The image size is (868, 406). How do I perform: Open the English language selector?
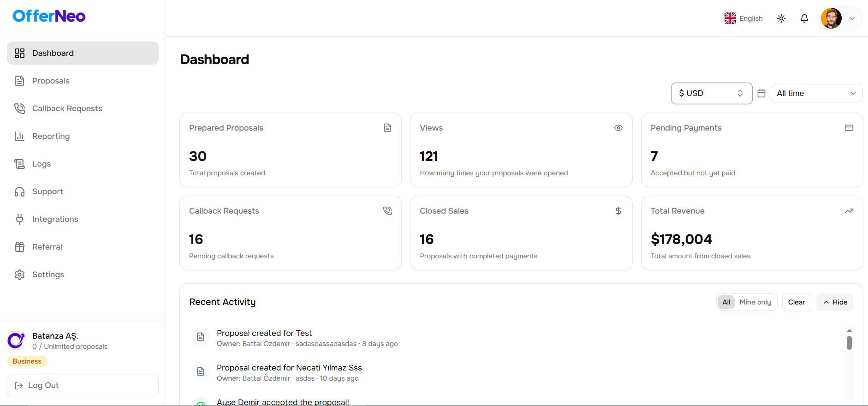(743, 18)
